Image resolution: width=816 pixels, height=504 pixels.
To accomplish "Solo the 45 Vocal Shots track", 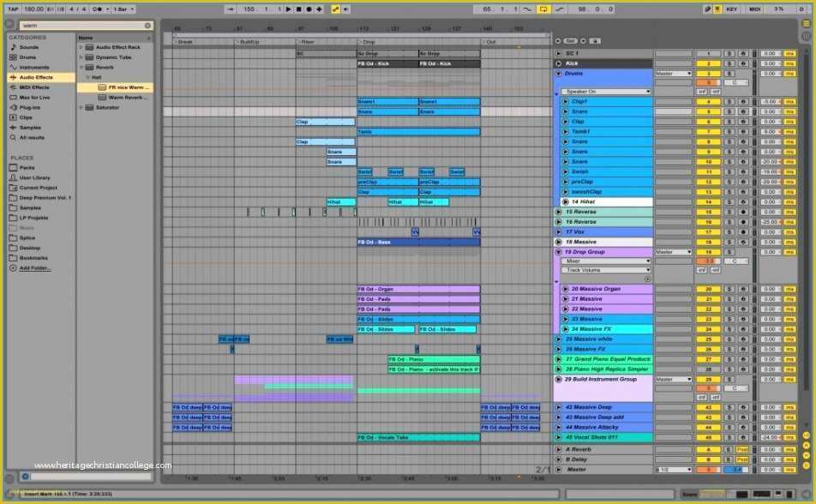I will [x=729, y=437].
